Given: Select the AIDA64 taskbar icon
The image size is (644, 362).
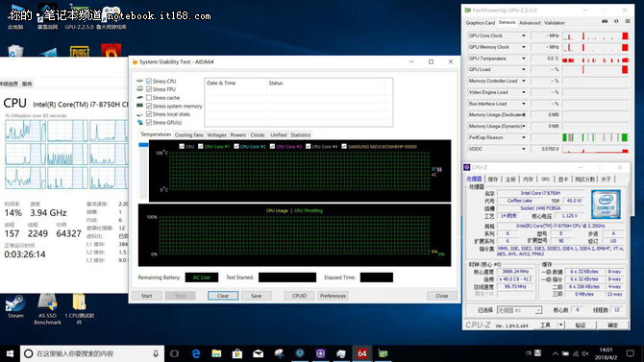Looking at the screenshot, I should tap(361, 353).
